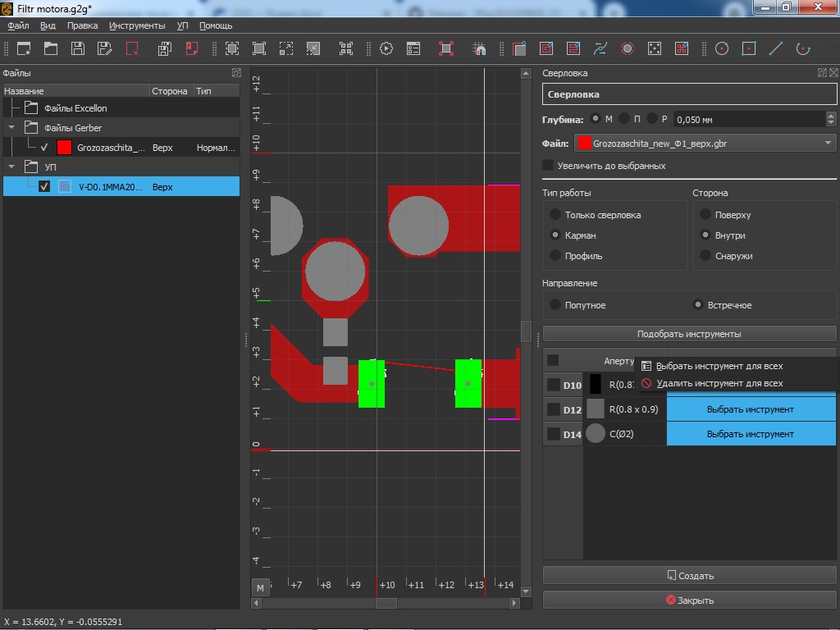Choose 'Выбрать инструмент для всех' context item
Viewport: 840px width, 630px height.
click(x=719, y=367)
